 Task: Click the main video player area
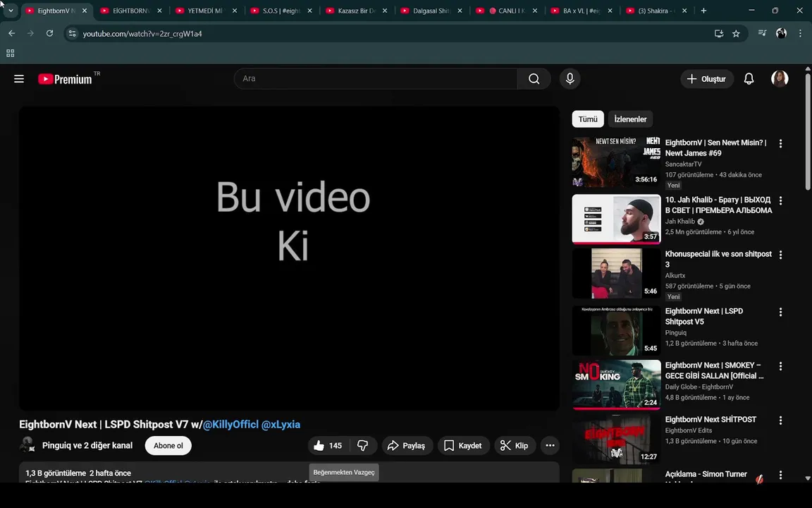coord(289,258)
